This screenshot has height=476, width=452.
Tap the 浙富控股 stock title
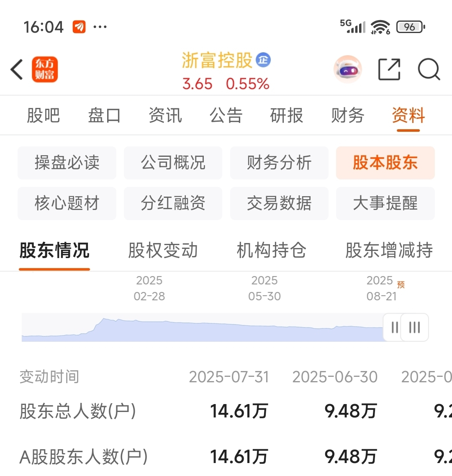217,60
